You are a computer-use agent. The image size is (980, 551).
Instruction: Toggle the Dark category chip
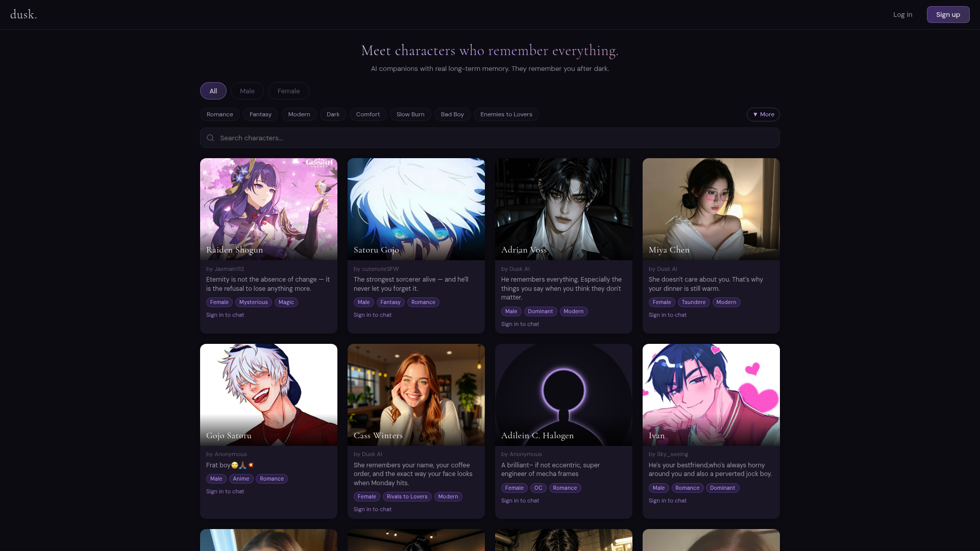click(x=333, y=114)
